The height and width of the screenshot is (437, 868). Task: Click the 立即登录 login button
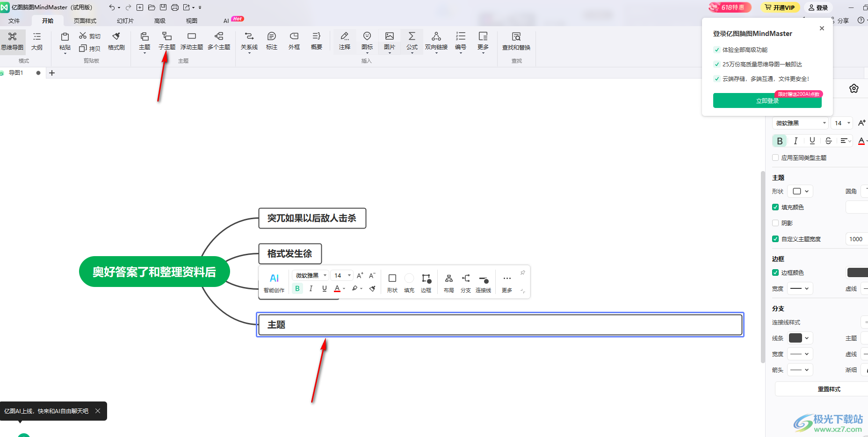(767, 100)
